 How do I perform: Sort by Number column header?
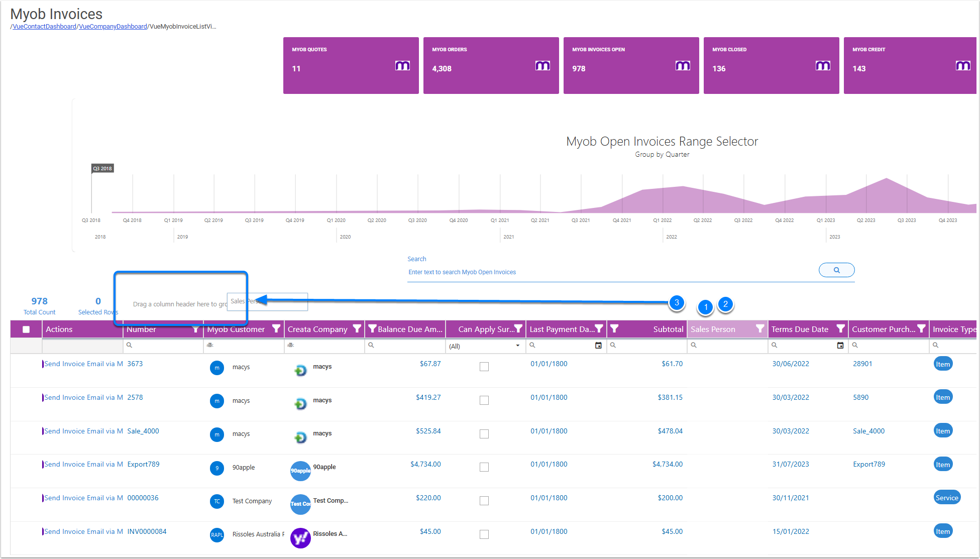pos(141,329)
